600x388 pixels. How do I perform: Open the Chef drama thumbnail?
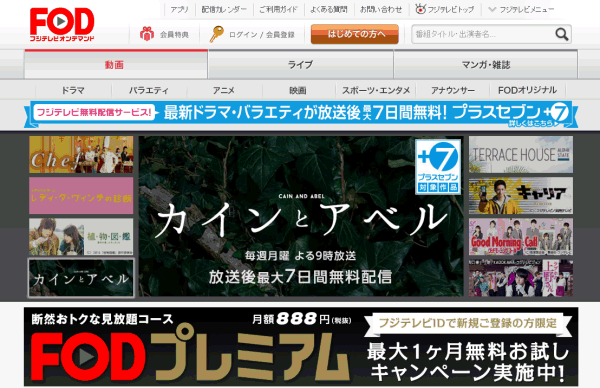(81, 155)
